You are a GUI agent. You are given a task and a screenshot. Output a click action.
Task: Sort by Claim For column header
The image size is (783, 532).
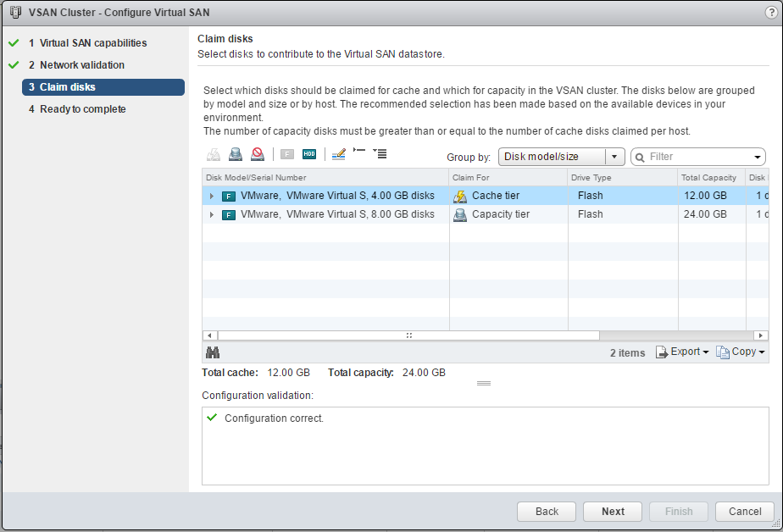(508, 178)
